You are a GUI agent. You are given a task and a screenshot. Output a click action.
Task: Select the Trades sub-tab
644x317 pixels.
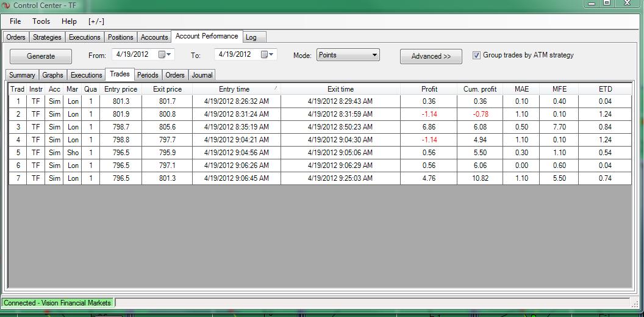point(120,74)
